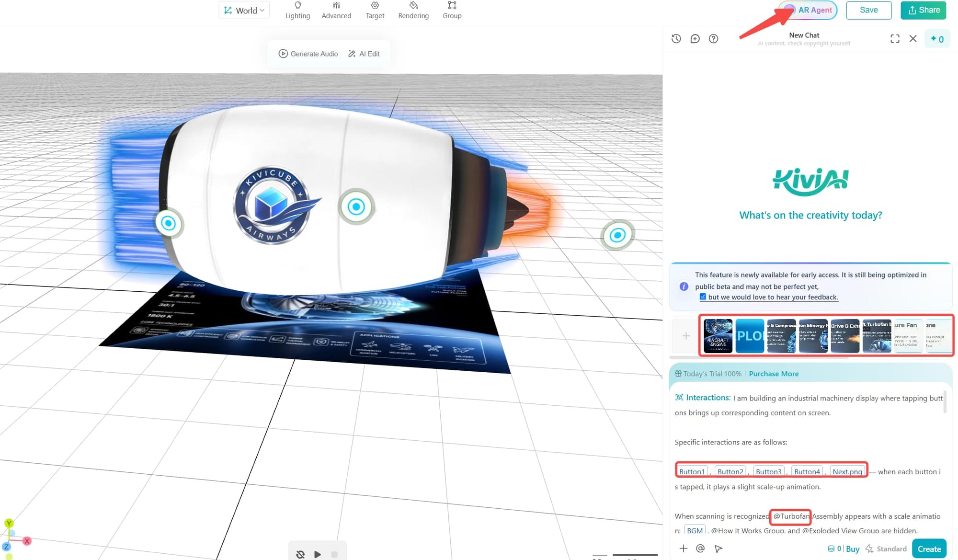Save the scene
Viewport: 958px width, 560px height.
pos(868,10)
